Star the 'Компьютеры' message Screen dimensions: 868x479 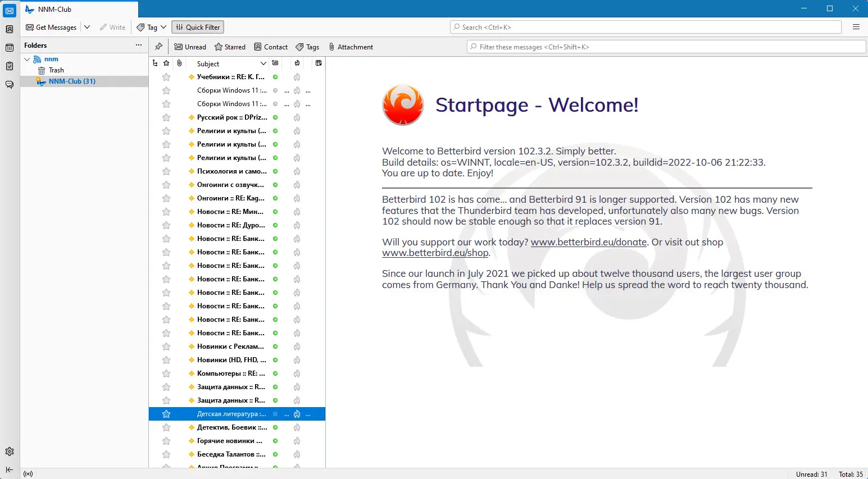click(166, 373)
